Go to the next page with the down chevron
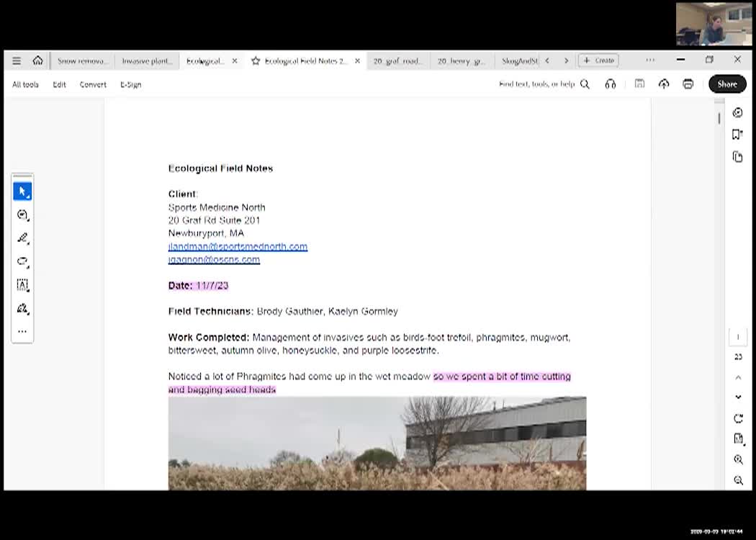Image resolution: width=756 pixels, height=540 pixels. click(x=738, y=397)
